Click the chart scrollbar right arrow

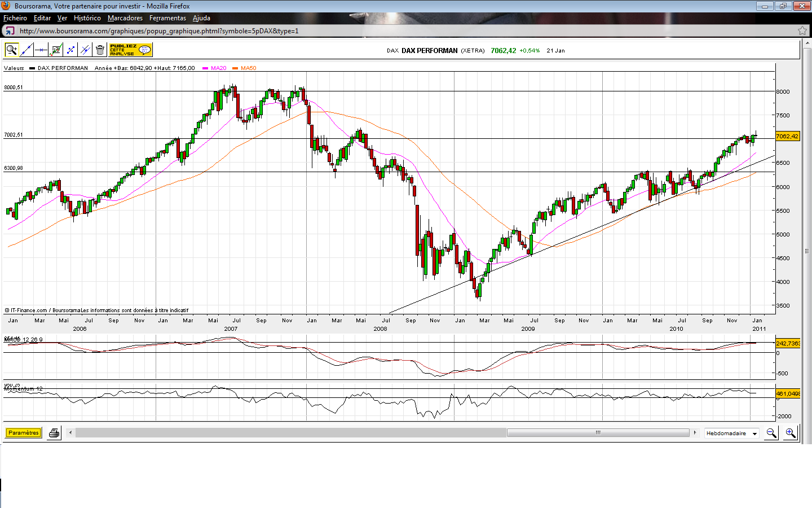coord(695,433)
